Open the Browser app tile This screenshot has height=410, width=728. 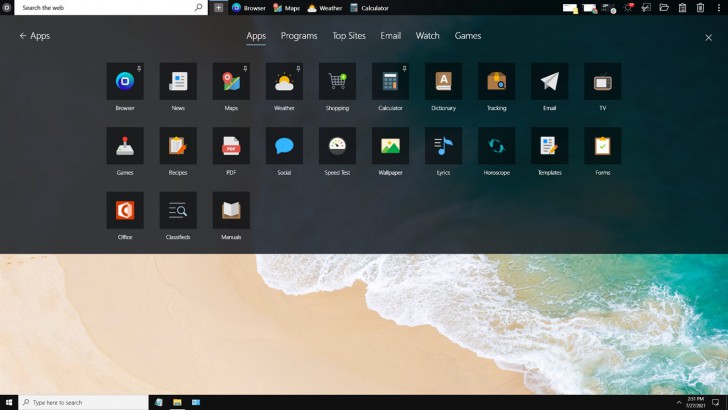click(x=125, y=81)
